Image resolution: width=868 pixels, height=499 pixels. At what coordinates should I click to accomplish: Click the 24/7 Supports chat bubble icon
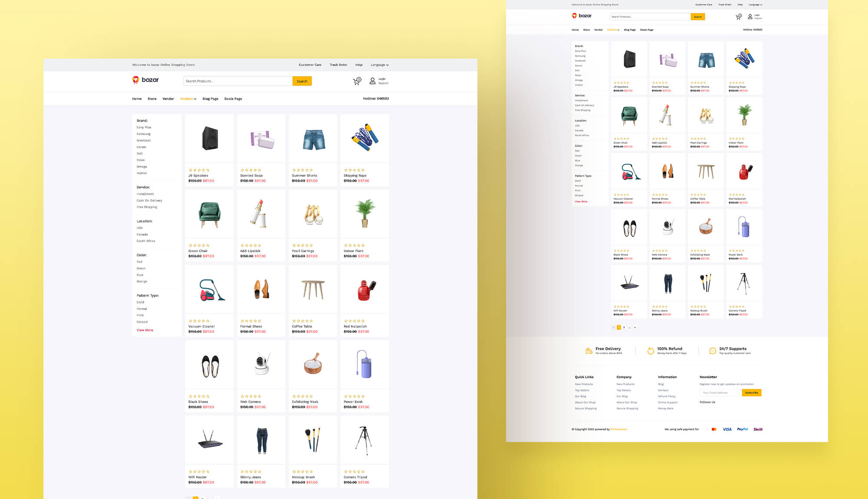pyautogui.click(x=712, y=351)
